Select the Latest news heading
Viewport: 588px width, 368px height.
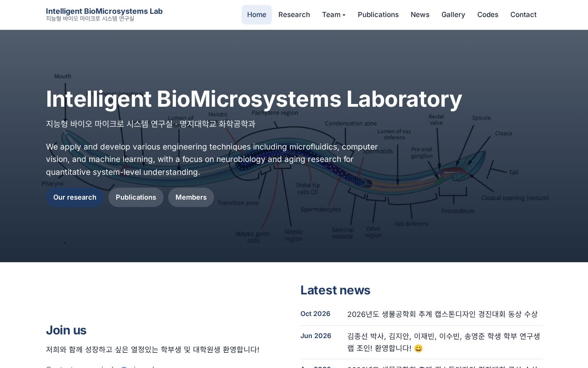click(x=335, y=290)
